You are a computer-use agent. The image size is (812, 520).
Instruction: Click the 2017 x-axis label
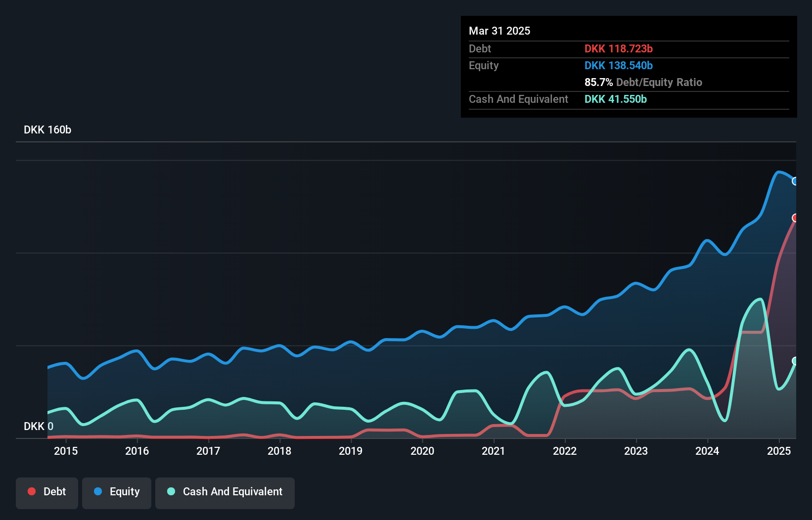coord(208,451)
